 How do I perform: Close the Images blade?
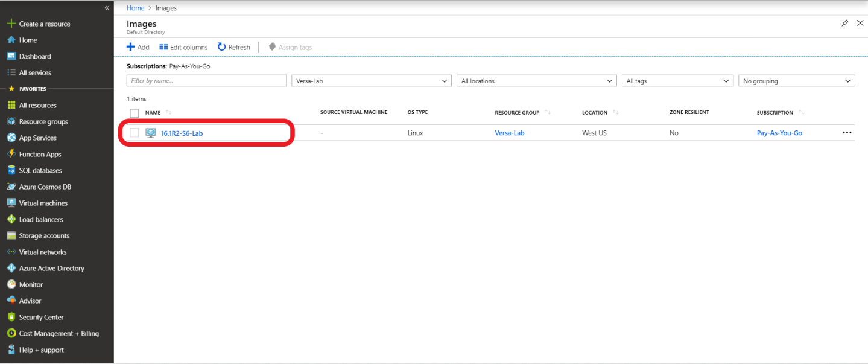(860, 23)
